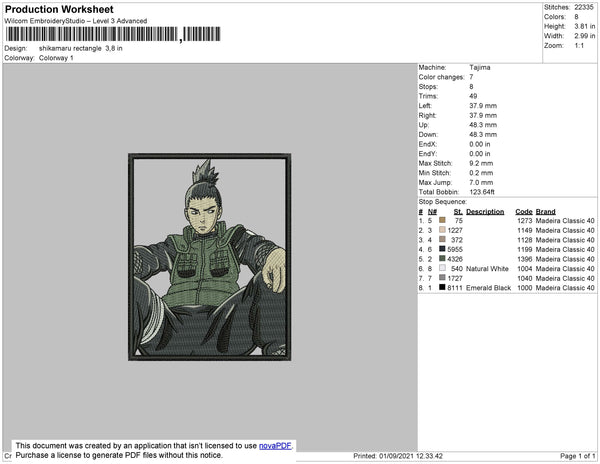
Task: Click the barcode under Production Worksheet
Action: (x=113, y=34)
